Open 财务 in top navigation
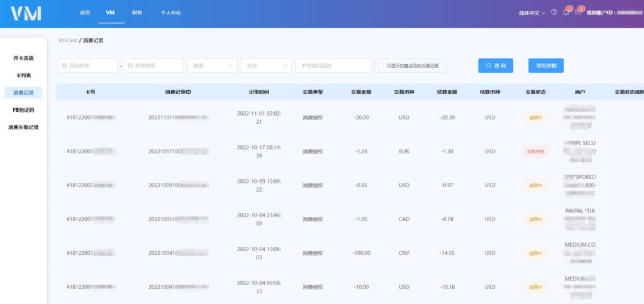 (137, 13)
